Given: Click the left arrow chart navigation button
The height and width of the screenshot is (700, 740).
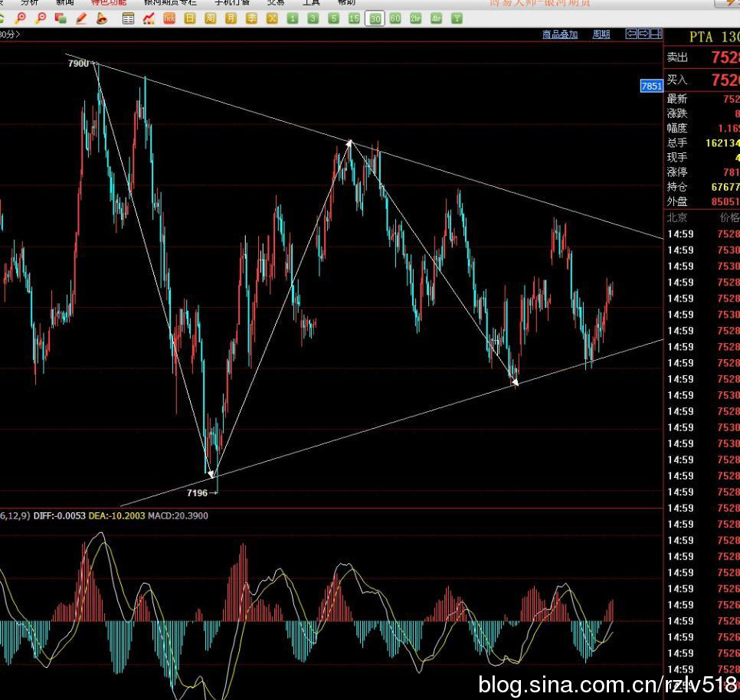Looking at the screenshot, I should point(631,34).
